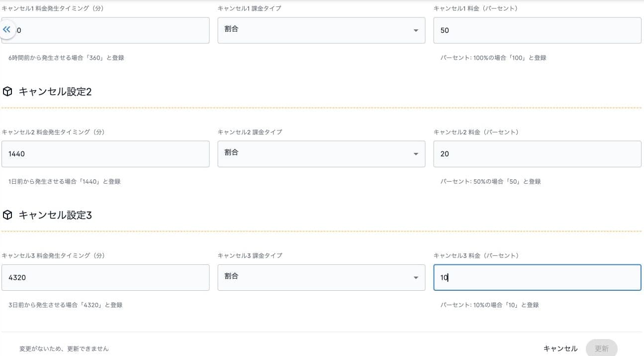Click hint パーセント: 100%の場合「100」と登録
The image size is (644, 356).
pyautogui.click(x=493, y=58)
